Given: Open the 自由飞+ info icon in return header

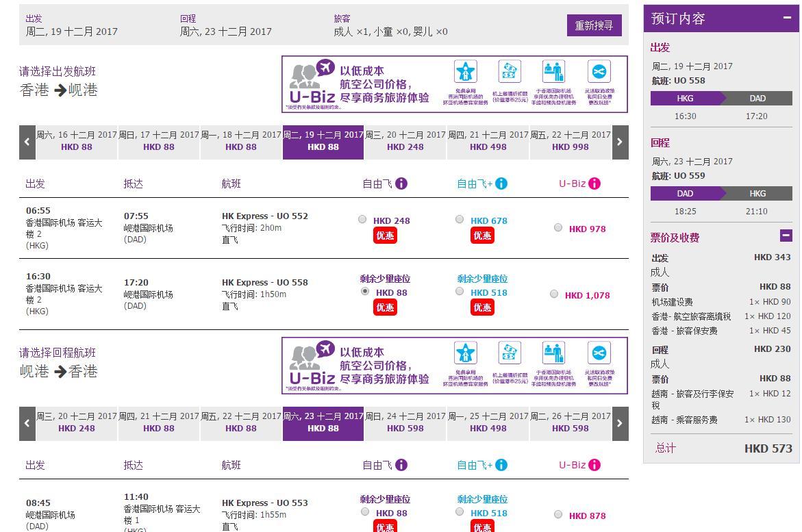Looking at the screenshot, I should click(x=501, y=464).
